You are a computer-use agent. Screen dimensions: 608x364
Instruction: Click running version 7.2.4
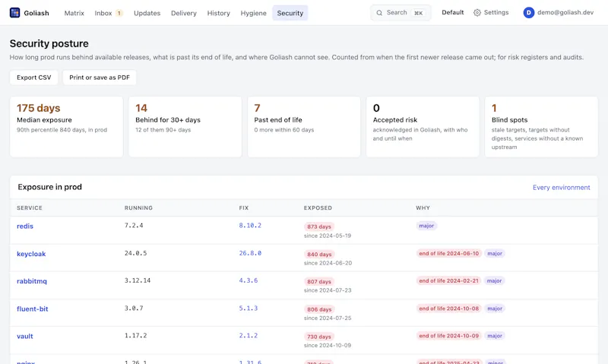click(x=134, y=225)
